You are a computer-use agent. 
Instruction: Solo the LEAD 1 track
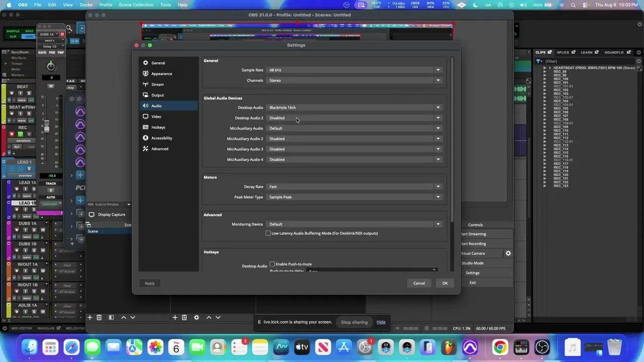tap(29, 169)
